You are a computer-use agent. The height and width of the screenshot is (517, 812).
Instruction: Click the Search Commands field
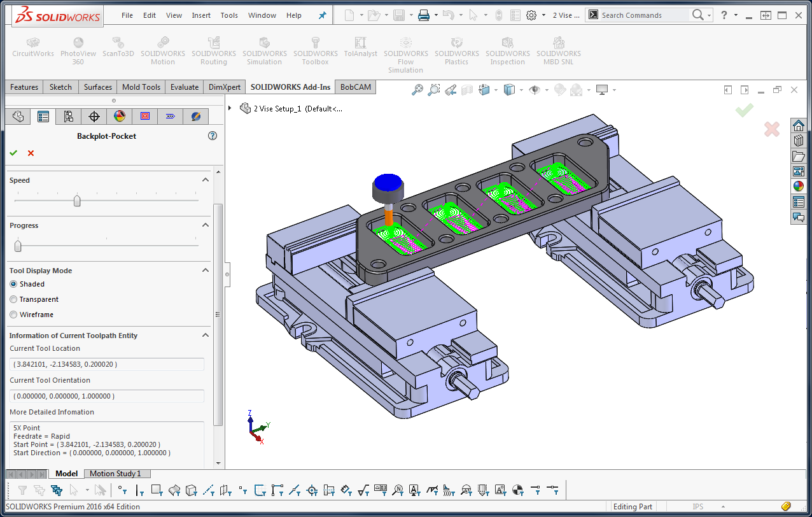(x=644, y=15)
